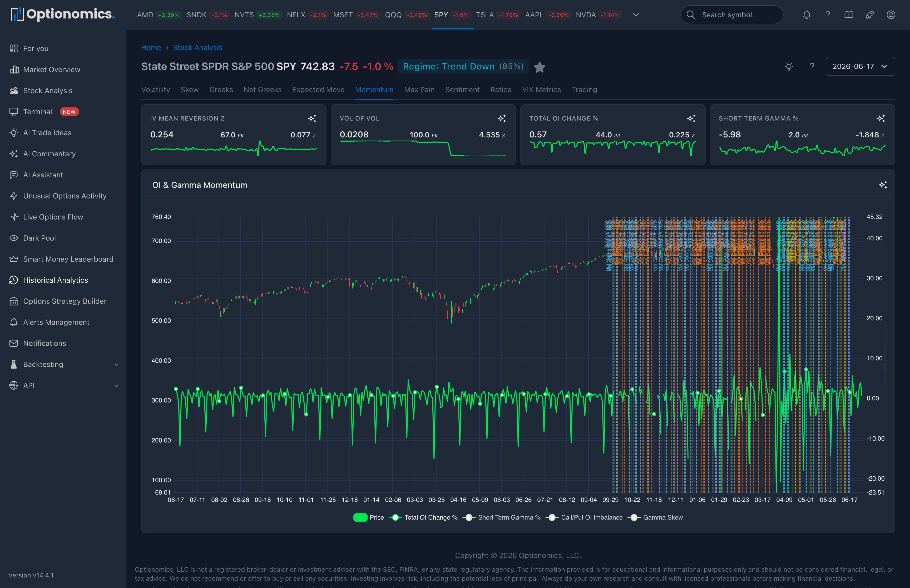This screenshot has height=588, width=910.
Task: Switch to the Ratios tab
Action: [x=501, y=90]
